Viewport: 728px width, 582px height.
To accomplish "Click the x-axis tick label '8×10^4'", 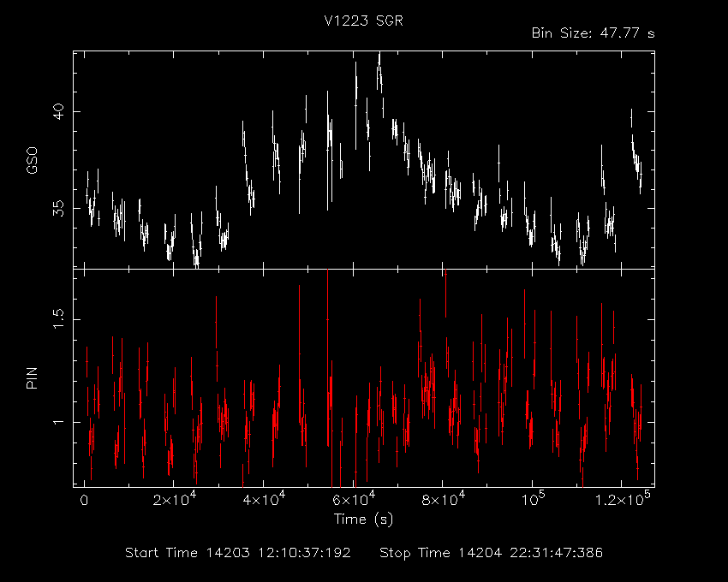I will pos(443,499).
